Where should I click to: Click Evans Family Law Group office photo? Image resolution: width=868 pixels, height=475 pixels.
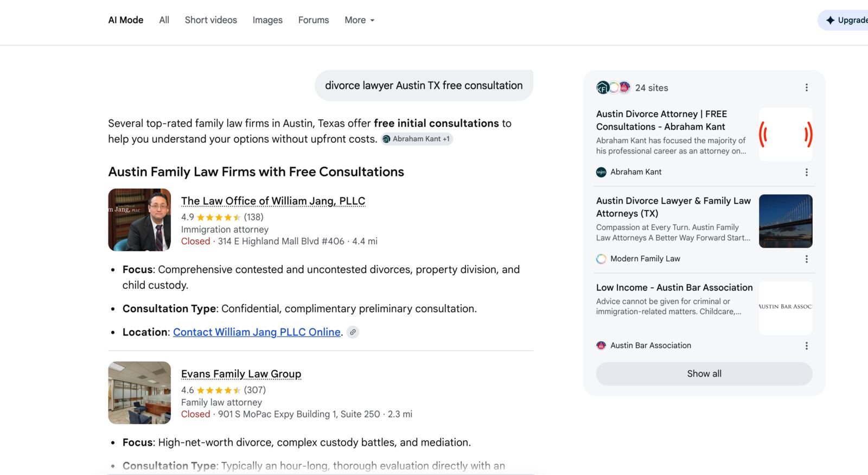pyautogui.click(x=139, y=392)
